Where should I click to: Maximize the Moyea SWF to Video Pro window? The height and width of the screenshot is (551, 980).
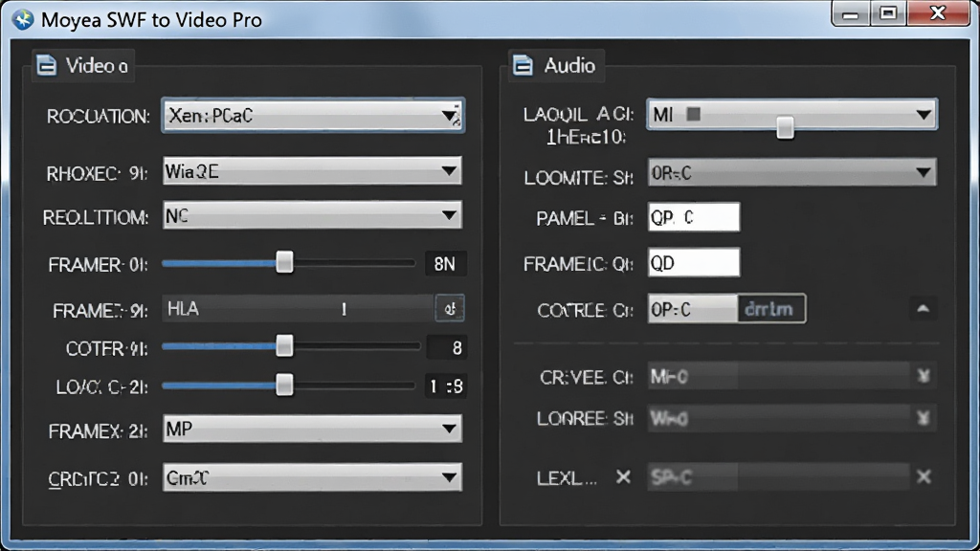[x=888, y=13]
